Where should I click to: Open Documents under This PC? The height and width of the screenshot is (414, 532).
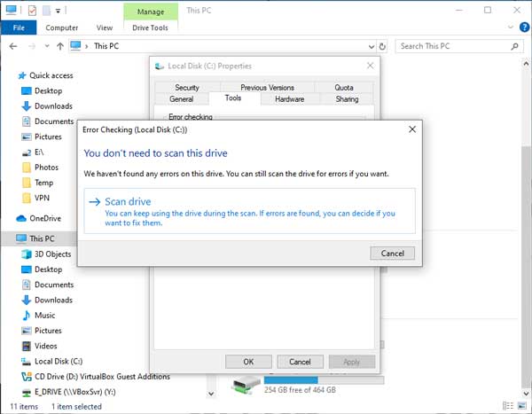[47, 285]
